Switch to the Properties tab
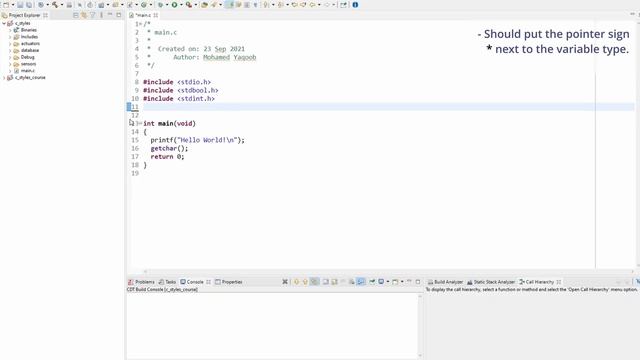 point(229,282)
